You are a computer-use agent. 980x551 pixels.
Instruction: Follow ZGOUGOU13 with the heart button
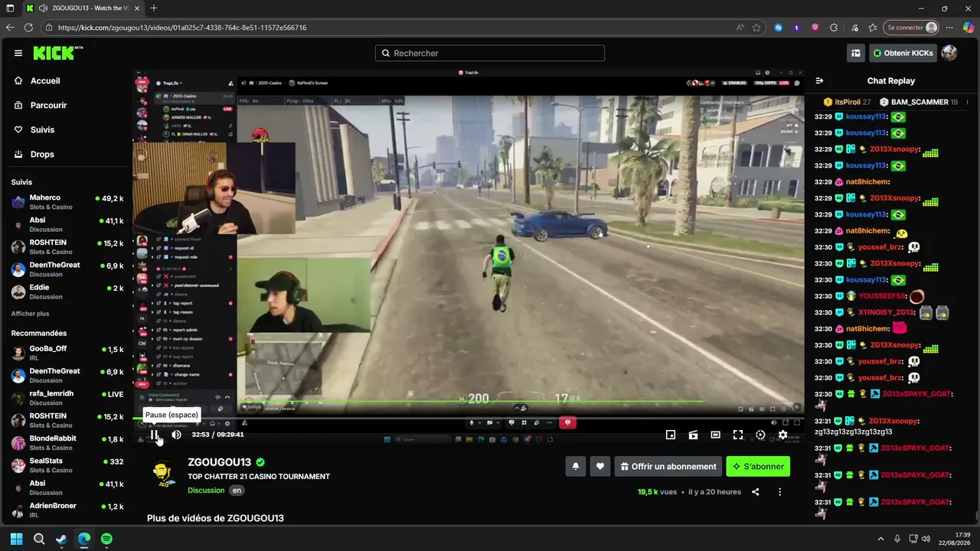click(x=600, y=466)
